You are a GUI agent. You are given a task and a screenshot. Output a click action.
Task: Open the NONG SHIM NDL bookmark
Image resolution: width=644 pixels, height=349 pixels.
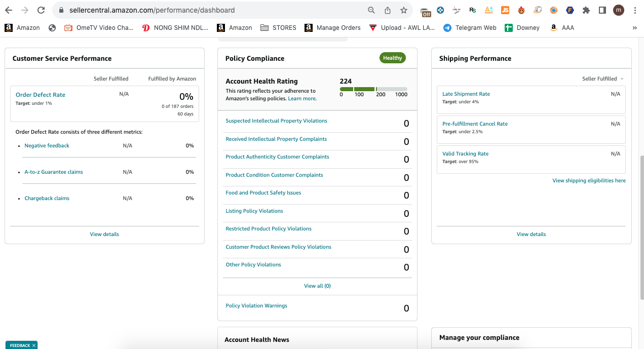click(x=175, y=28)
